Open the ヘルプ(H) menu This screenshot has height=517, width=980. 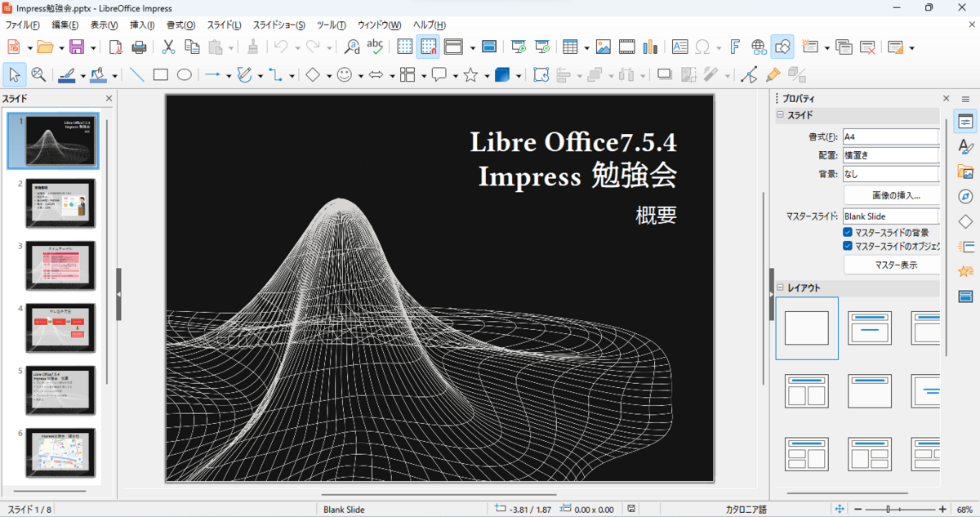430,25
